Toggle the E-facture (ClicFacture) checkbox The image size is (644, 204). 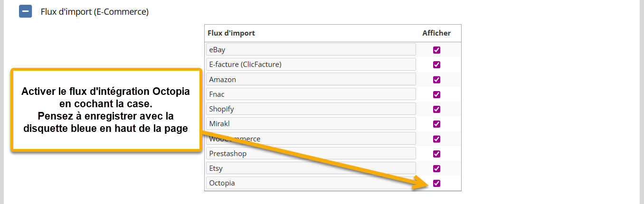click(x=436, y=65)
